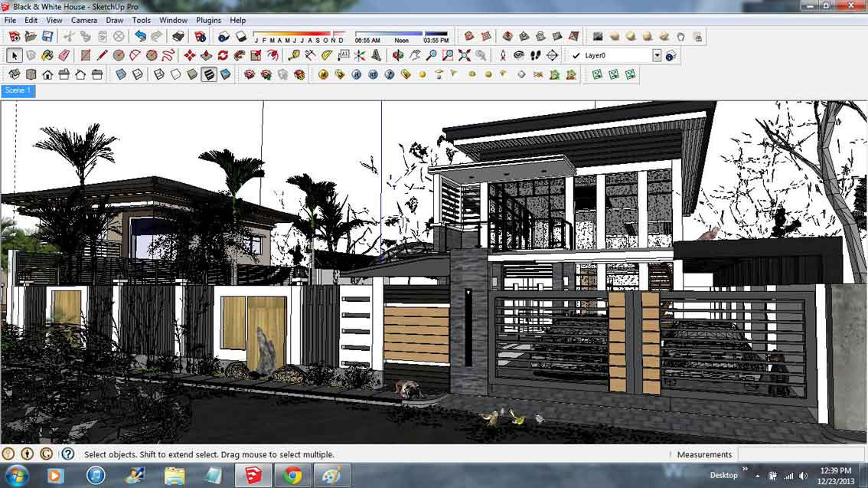
Task: Select the Walk footprints tool
Action: click(535, 55)
